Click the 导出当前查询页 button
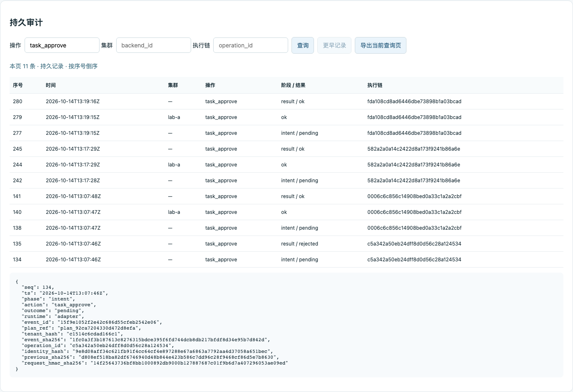 pos(381,45)
